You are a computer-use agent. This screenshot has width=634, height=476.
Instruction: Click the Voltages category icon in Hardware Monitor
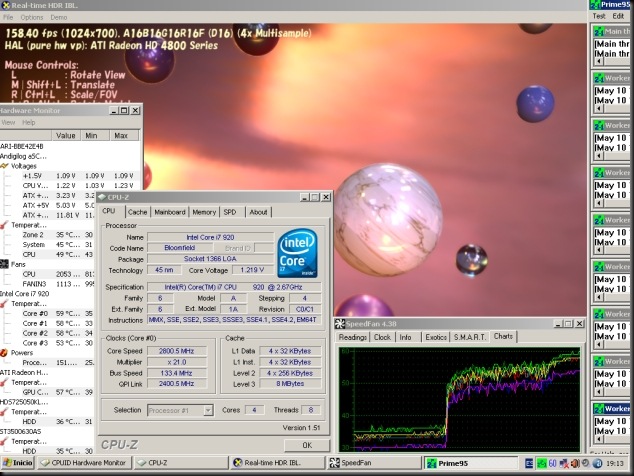pyautogui.click(x=6, y=166)
